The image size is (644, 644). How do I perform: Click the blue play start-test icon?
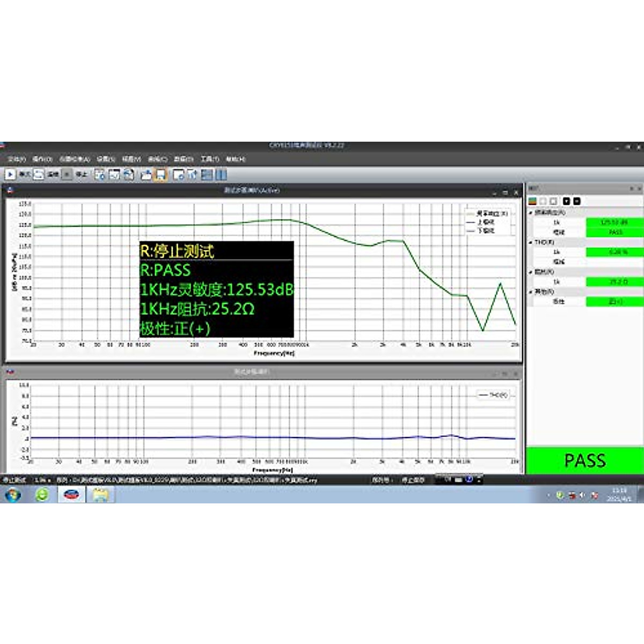(10, 174)
